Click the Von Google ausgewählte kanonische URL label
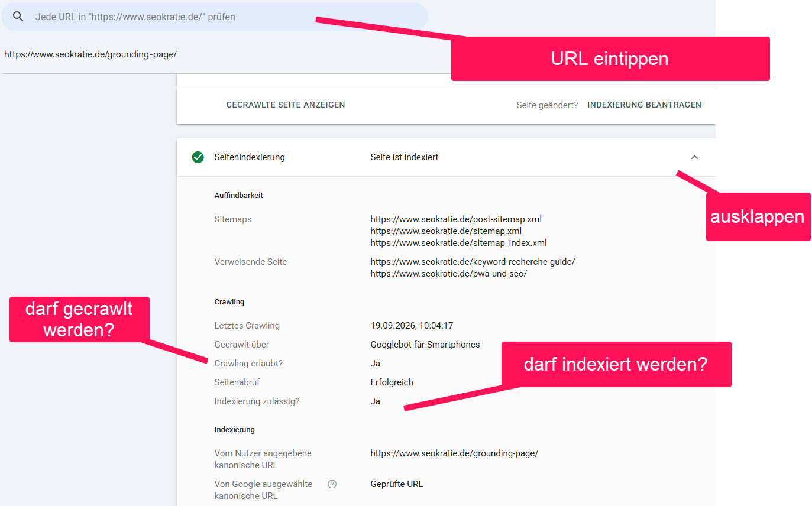Image resolution: width=812 pixels, height=506 pixels. (x=263, y=490)
